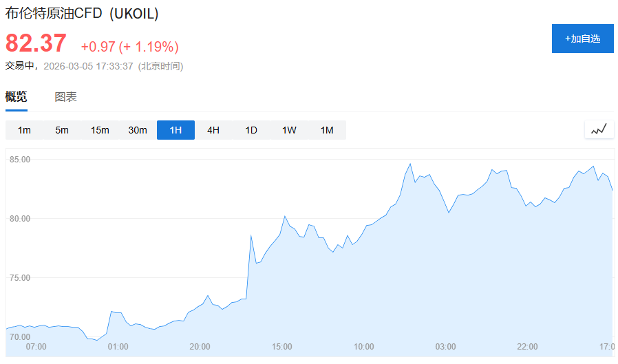Select the 5m timeframe
The width and height of the screenshot is (618, 364).
(62, 130)
